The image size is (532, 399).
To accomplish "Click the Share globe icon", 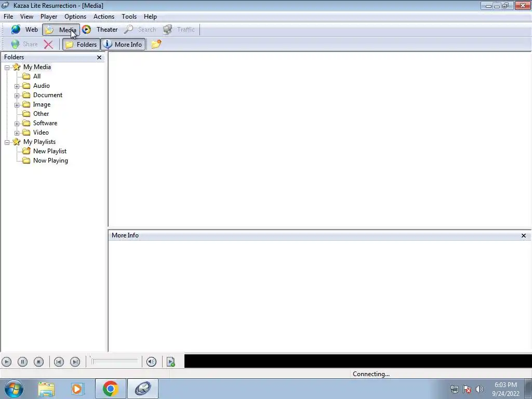I will [x=24, y=44].
